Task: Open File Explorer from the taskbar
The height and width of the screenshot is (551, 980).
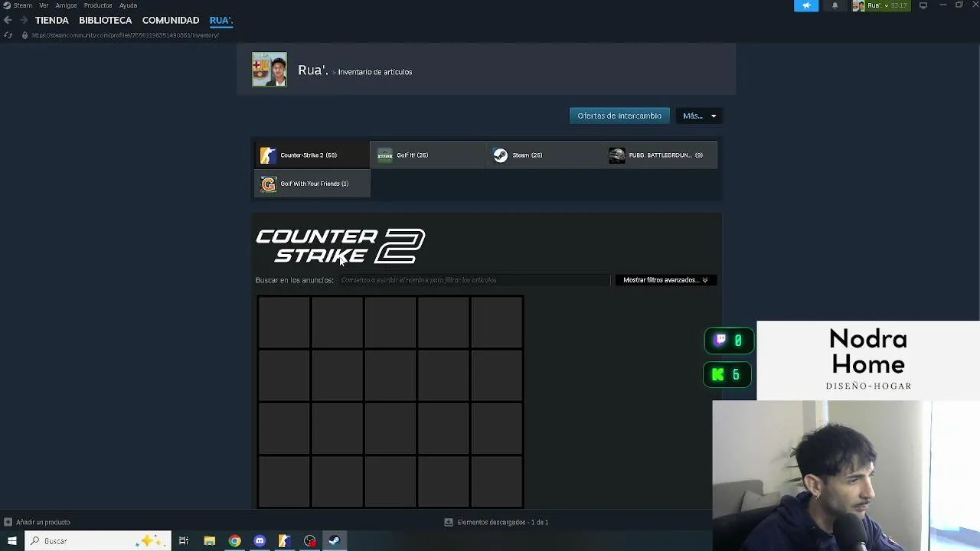Action: coord(209,541)
